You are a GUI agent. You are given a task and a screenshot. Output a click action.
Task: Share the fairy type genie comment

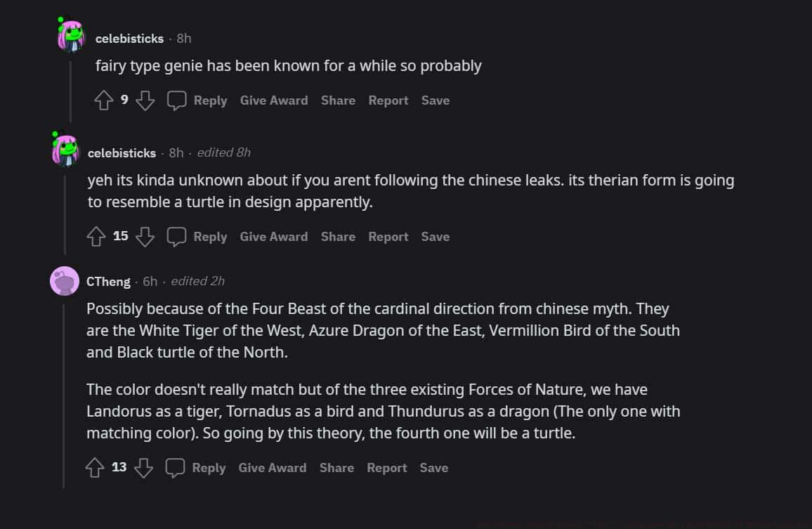[338, 100]
